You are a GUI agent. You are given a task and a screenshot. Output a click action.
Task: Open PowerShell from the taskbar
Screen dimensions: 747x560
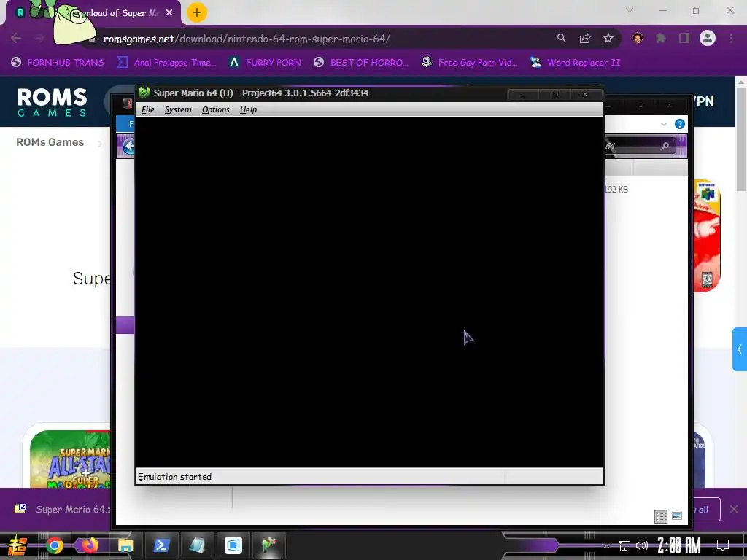pos(161,545)
